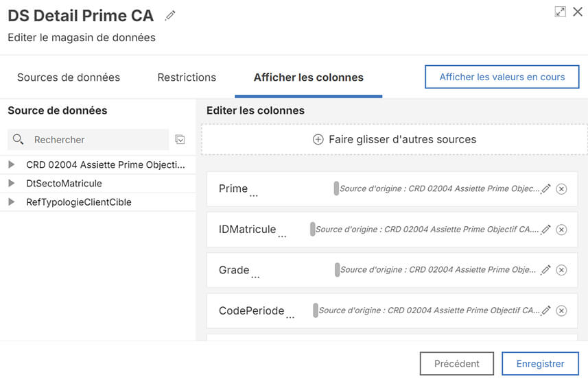This screenshot has width=588, height=381.
Task: Click the IDMatricule column name
Action: click(248, 230)
